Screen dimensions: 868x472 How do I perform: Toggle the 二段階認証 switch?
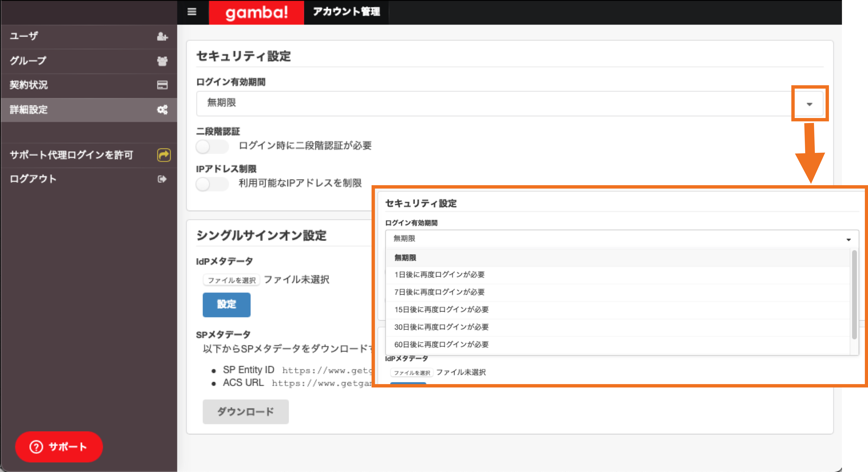(x=212, y=146)
